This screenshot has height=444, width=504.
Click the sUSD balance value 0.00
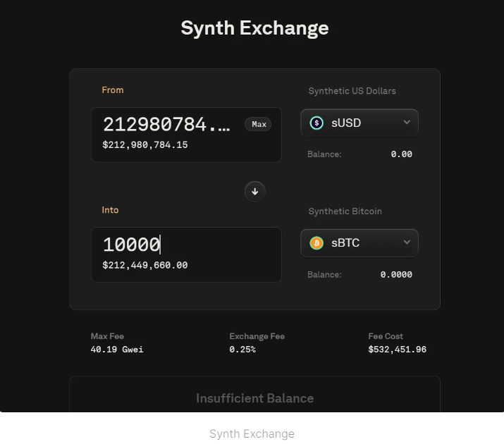tap(401, 154)
